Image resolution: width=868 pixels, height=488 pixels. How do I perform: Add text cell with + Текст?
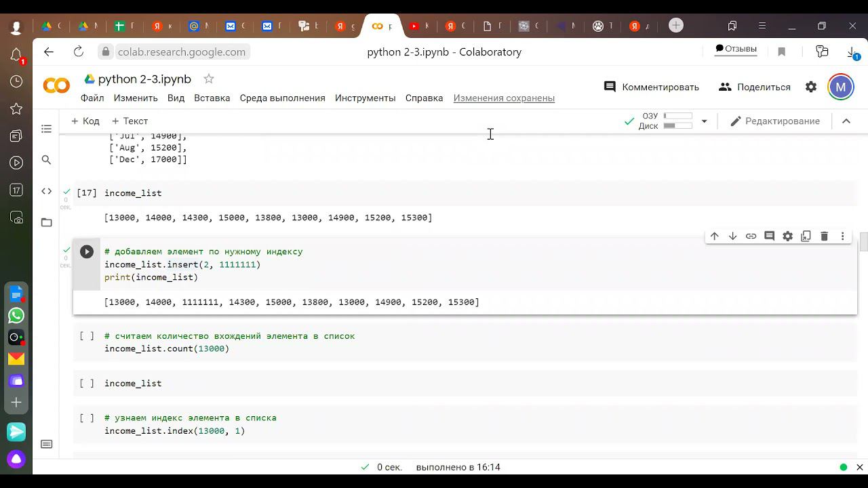coord(130,121)
